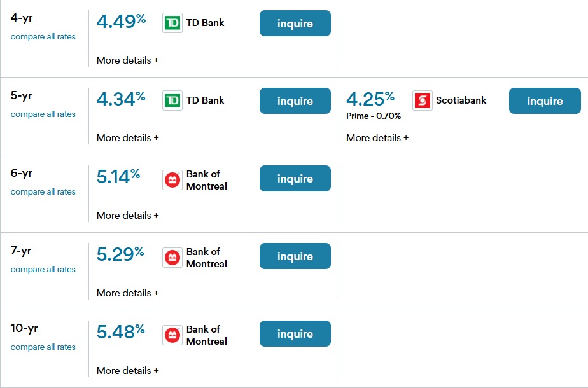588x388 pixels.
Task: Open compare all rates for 10-yr term
Action: point(43,347)
